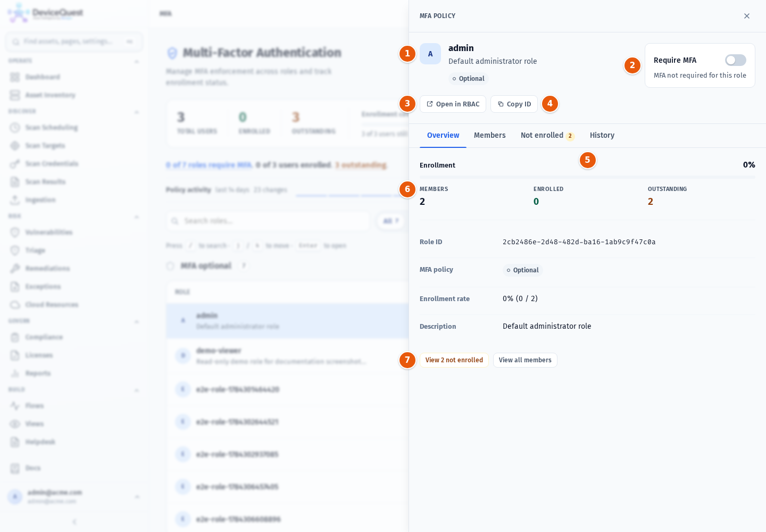Click the Role ID value text
Image resolution: width=766 pixels, height=532 pixels.
pyautogui.click(x=579, y=242)
